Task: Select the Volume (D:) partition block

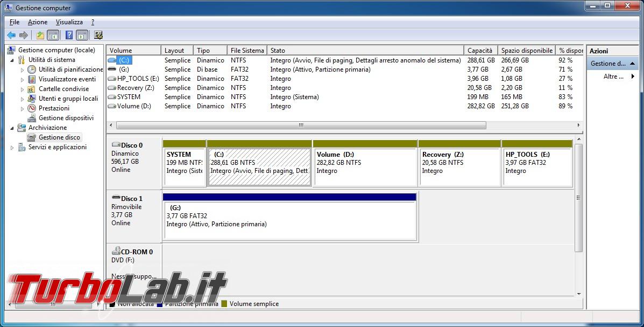Action: click(x=365, y=167)
